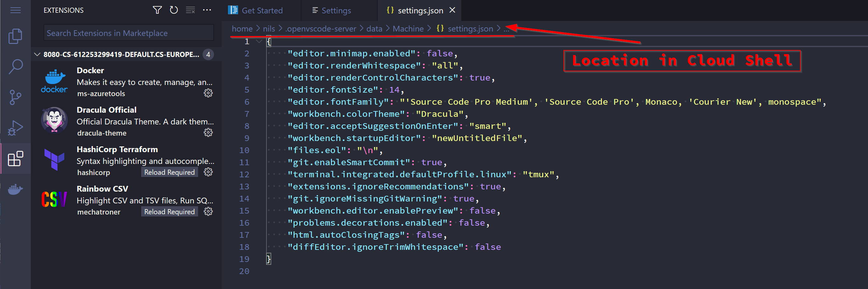Click the "newUntitledFile" startup editor value
The image size is (868, 289).
pos(477,138)
